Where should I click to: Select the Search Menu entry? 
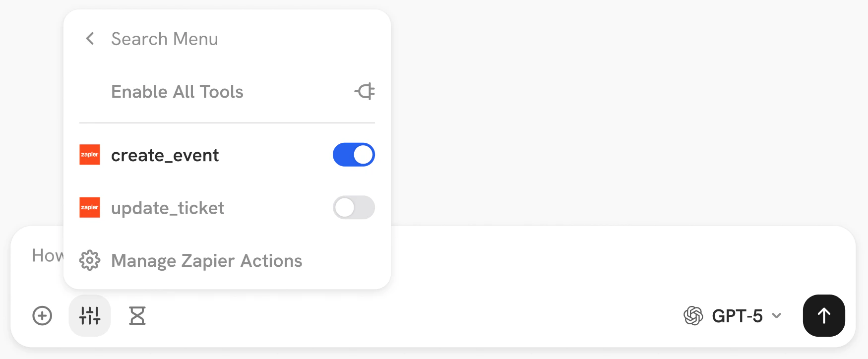coord(164,39)
